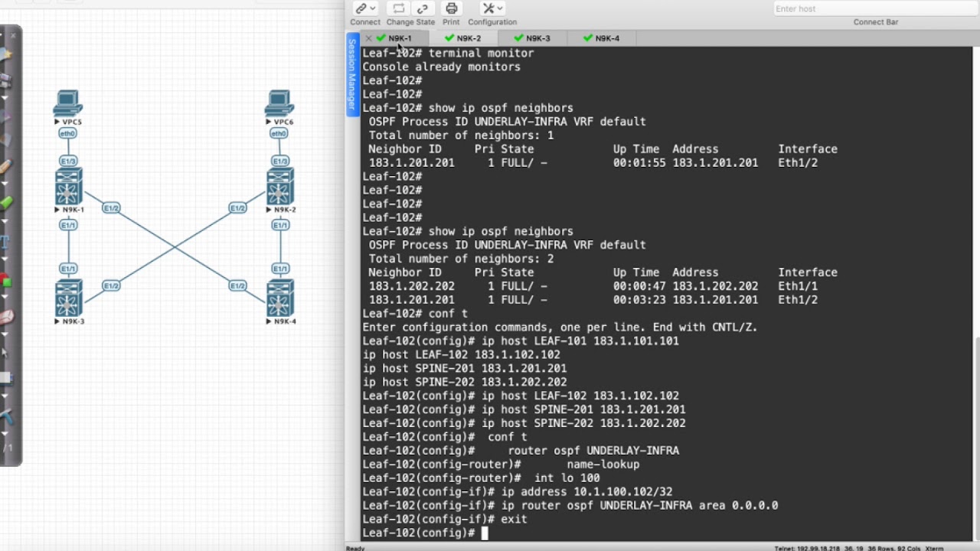Viewport: 980px width, 551px height.
Task: Click the pencil tool in the left toolbar
Action: 5,168
